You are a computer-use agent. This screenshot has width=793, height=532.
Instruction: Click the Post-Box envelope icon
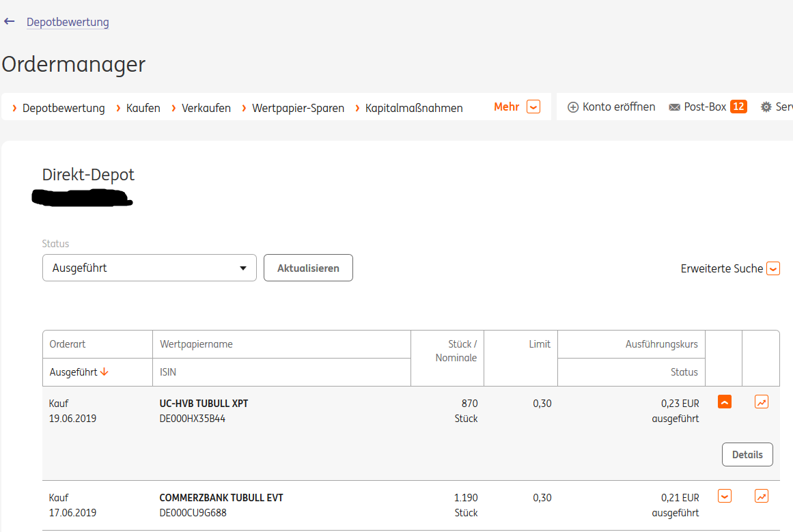coord(675,107)
